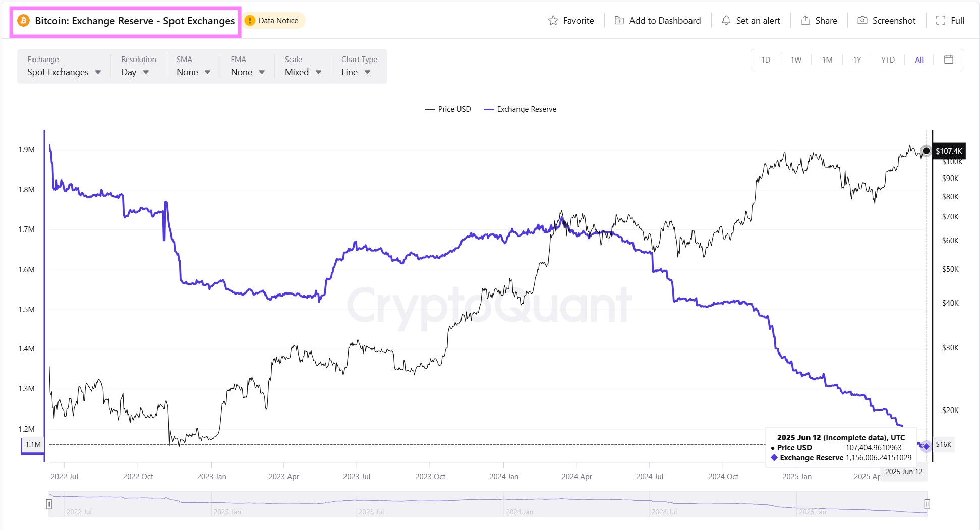Open the Data Notice warning badge
Viewport: 980px width, 530px height.
(273, 21)
